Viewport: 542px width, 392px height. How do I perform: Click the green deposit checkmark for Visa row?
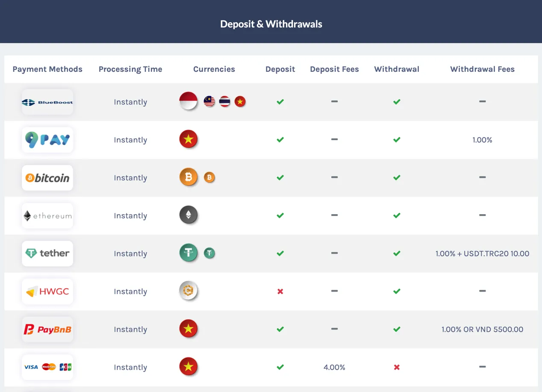click(x=280, y=367)
